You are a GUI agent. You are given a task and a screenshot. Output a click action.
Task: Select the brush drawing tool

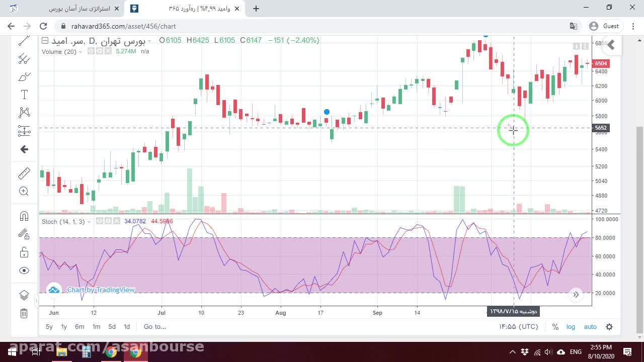pos(24,77)
